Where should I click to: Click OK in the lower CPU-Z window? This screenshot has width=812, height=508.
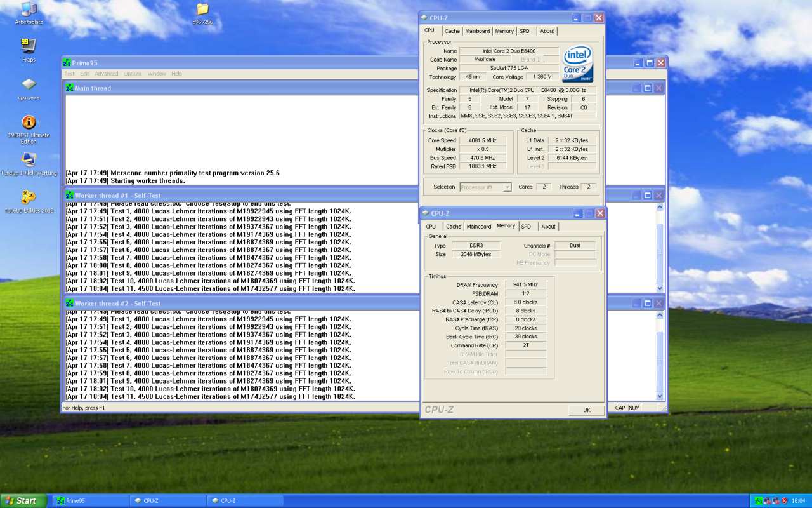coord(586,410)
